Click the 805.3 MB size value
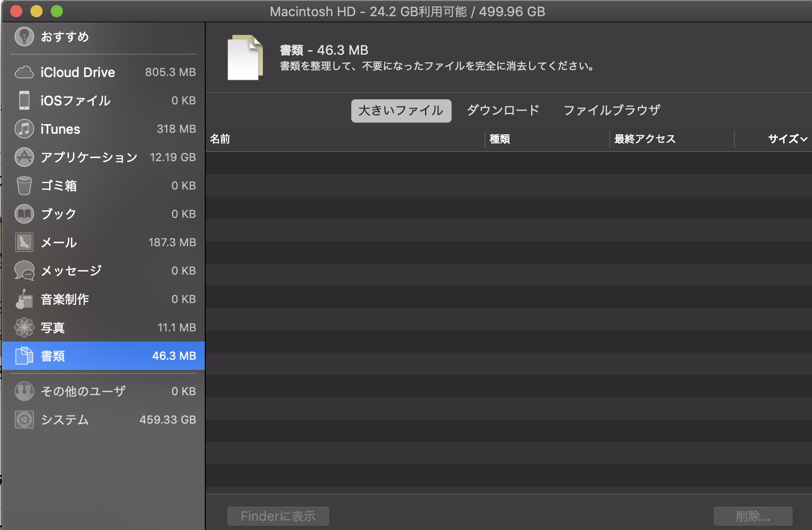 170,72
